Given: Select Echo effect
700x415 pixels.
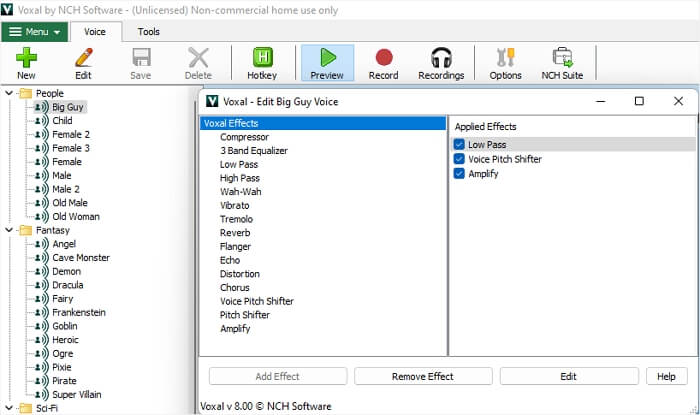Looking at the screenshot, I should [230, 260].
